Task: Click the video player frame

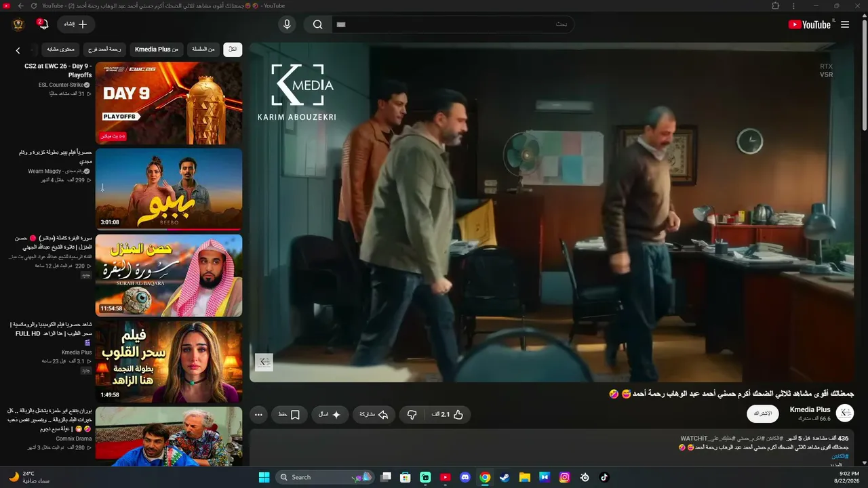Action: (551, 212)
